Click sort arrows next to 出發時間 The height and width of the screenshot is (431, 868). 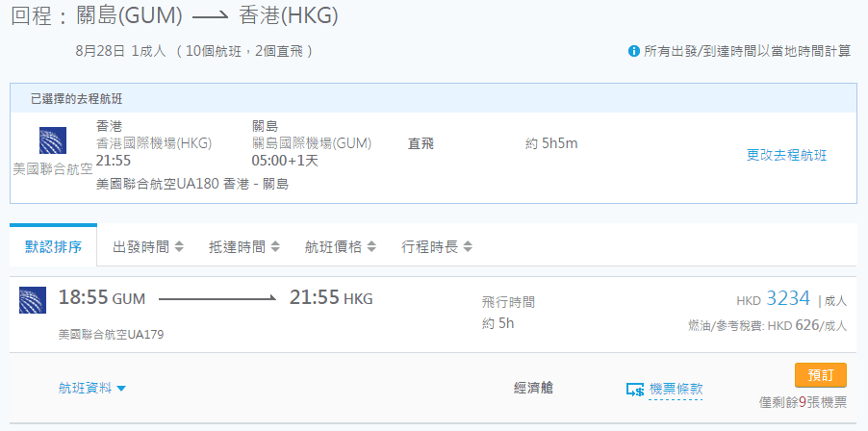point(178,247)
